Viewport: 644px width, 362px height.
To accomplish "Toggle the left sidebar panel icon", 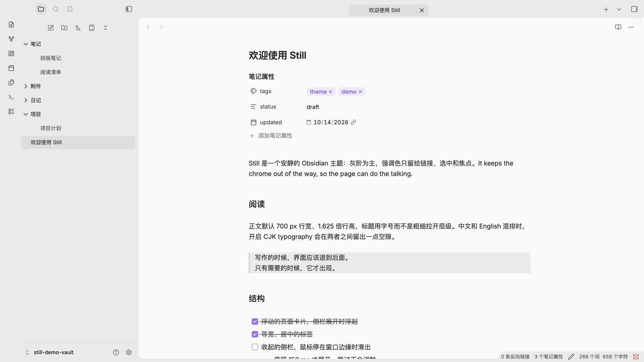I will click(129, 9).
